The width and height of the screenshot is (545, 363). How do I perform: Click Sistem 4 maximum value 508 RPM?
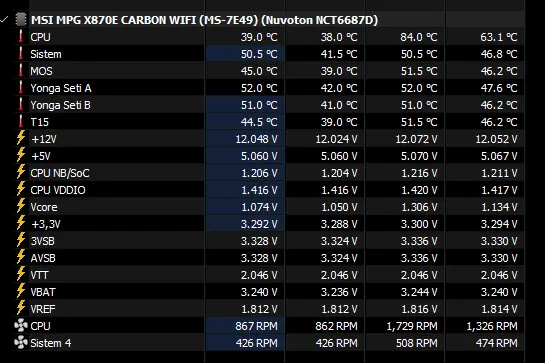(417, 344)
